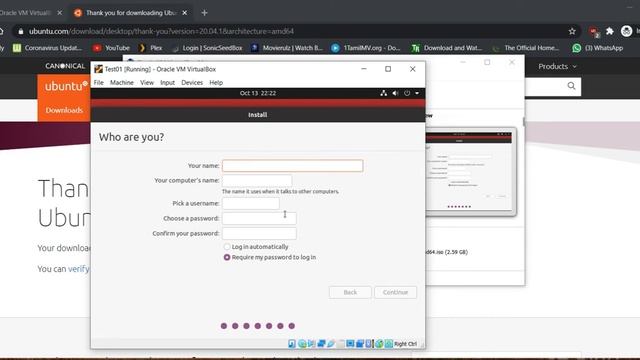Click the network icon in Ubuntu top bar
This screenshot has width=640, height=360.
(384, 93)
